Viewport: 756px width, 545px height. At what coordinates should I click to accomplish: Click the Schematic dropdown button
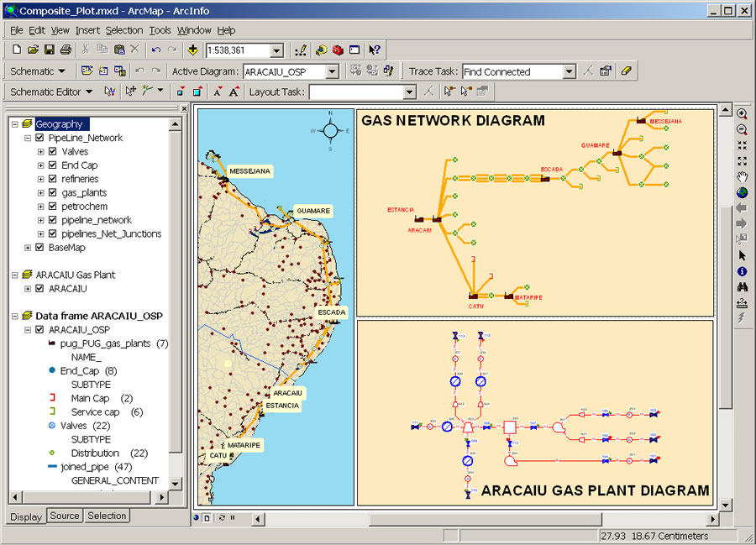click(37, 71)
